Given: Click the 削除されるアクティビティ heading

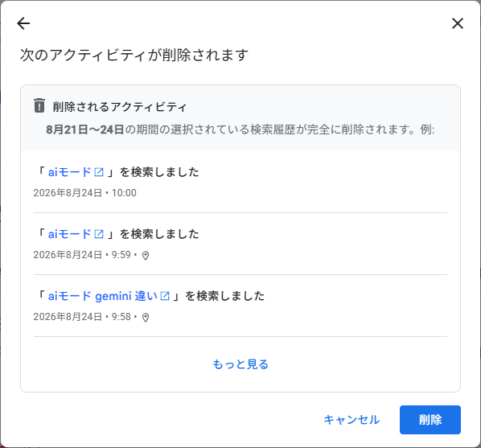Looking at the screenshot, I should point(120,106).
